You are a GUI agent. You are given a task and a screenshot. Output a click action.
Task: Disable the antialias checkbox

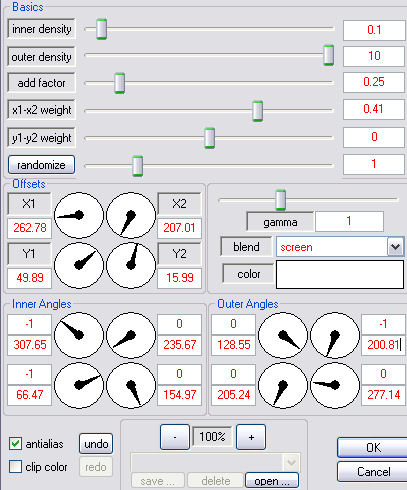click(x=15, y=444)
